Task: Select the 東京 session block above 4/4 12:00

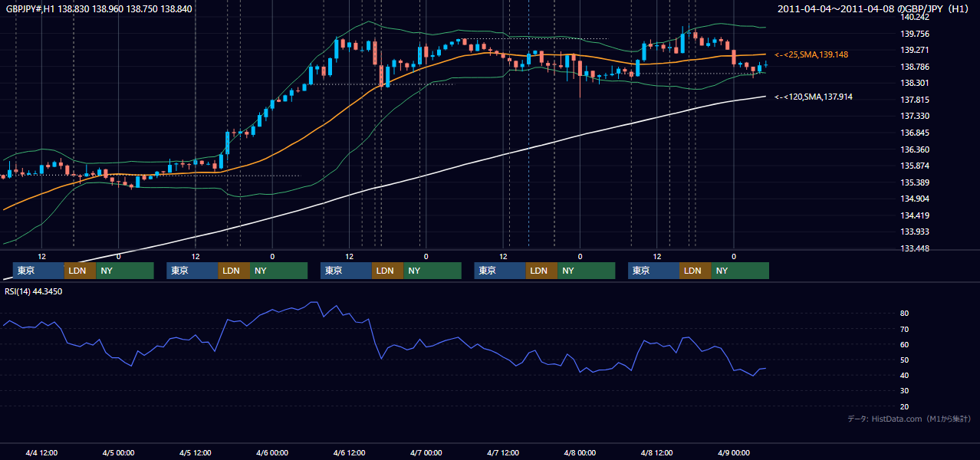Action: (x=38, y=271)
